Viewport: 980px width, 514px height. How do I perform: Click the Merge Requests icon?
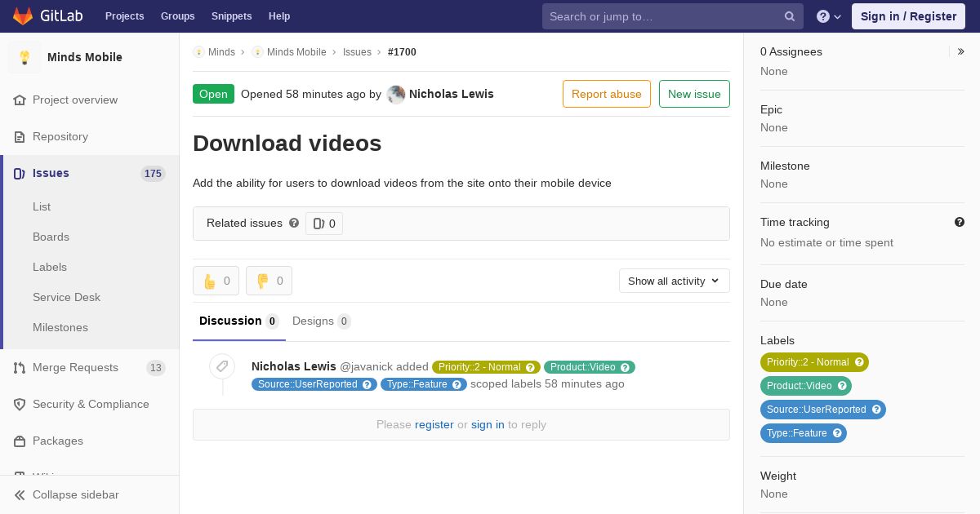point(20,368)
